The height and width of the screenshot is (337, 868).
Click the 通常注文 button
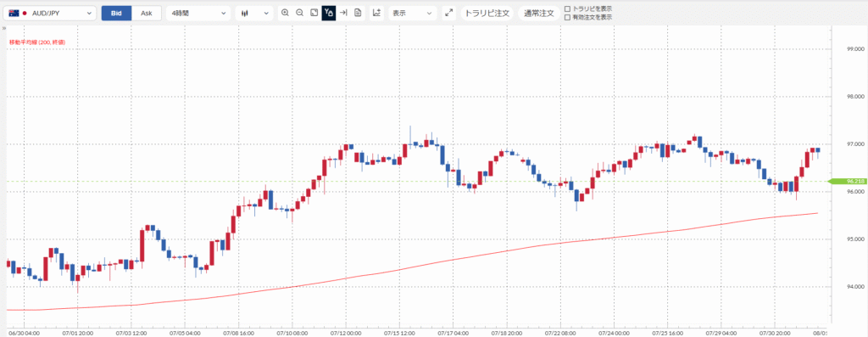pyautogui.click(x=539, y=14)
